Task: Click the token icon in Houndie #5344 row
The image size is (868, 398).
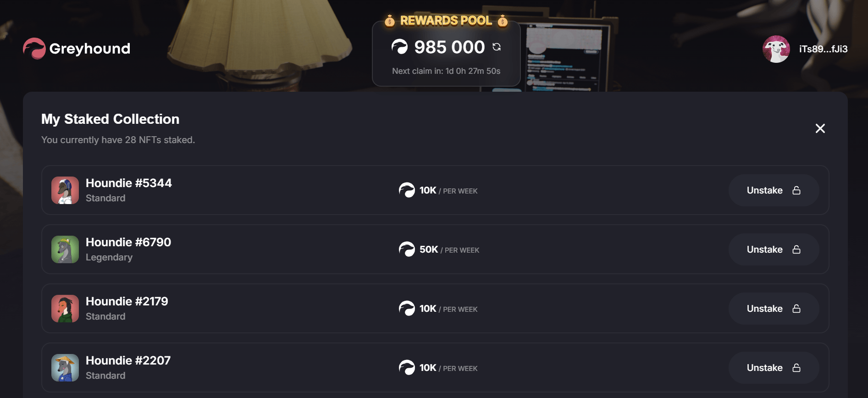Action: 407,190
